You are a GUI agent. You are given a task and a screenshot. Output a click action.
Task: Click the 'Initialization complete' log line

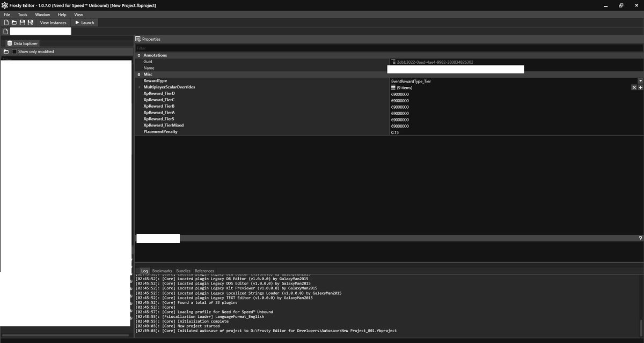[182, 321]
